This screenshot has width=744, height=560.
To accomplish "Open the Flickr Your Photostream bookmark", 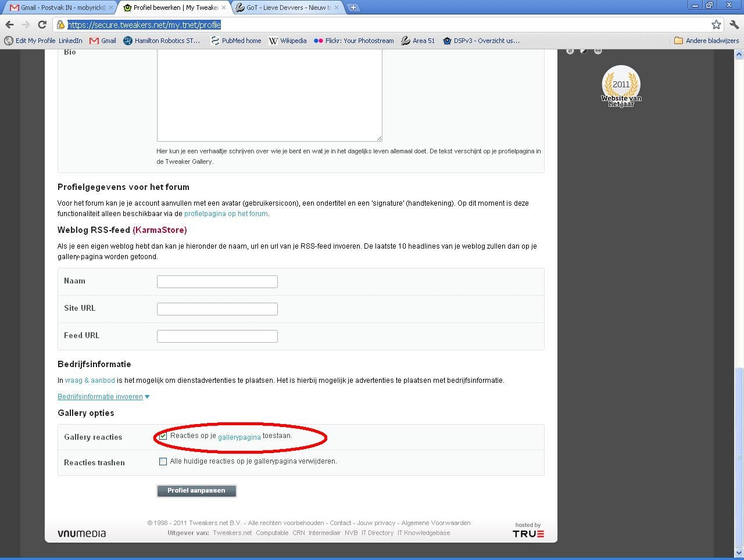I will (x=354, y=41).
